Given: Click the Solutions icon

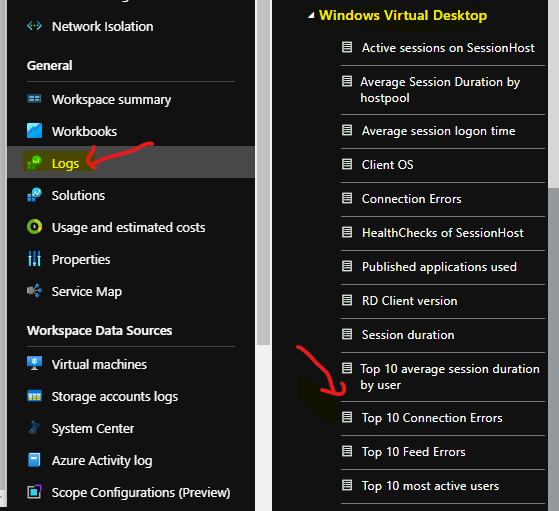Looking at the screenshot, I should [34, 195].
